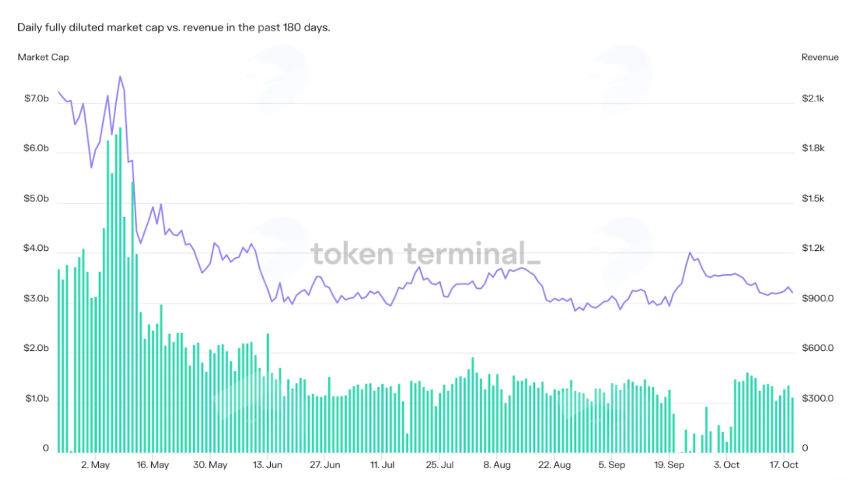Image resolution: width=868 pixels, height=485 pixels.
Task: Select the 2. May date marker
Action: pyautogui.click(x=95, y=465)
